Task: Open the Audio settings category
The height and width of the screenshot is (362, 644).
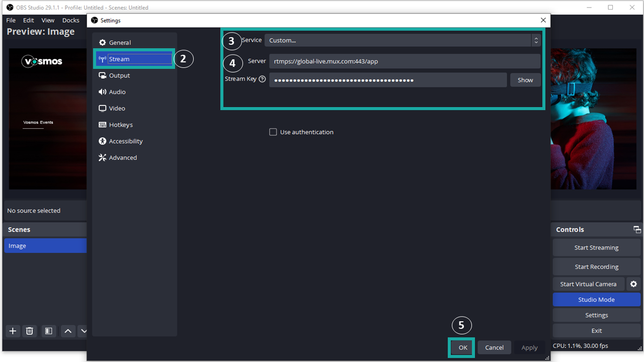Action: point(134,92)
